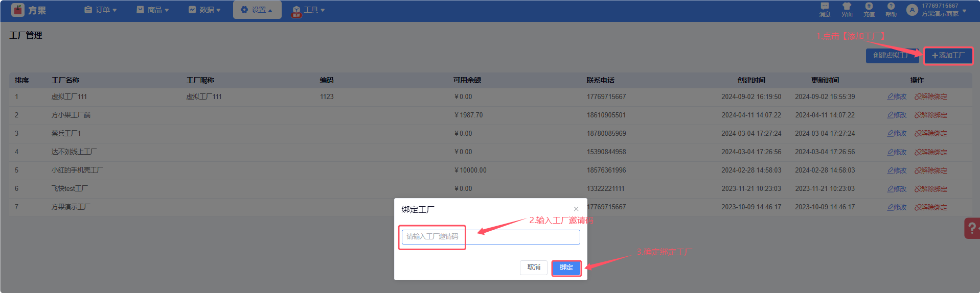Click the 联系电话 column header
Image resolution: width=980 pixels, height=293 pixels.
tap(601, 80)
